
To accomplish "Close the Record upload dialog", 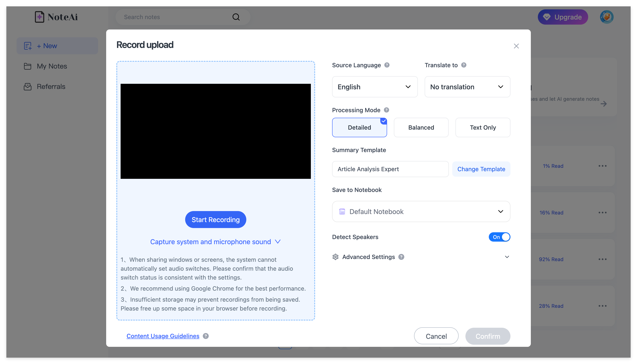I will coord(516,46).
